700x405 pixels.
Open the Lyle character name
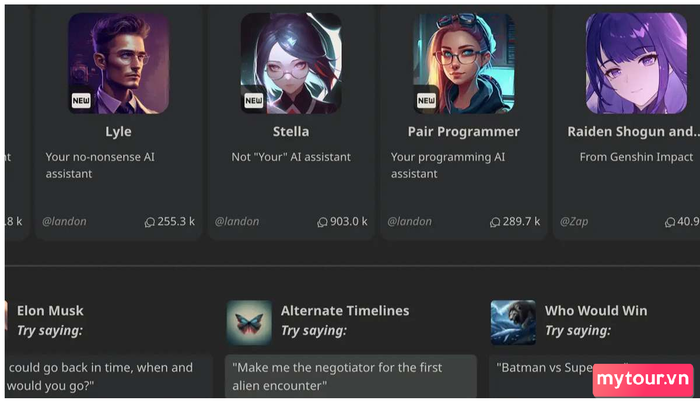pyautogui.click(x=118, y=131)
